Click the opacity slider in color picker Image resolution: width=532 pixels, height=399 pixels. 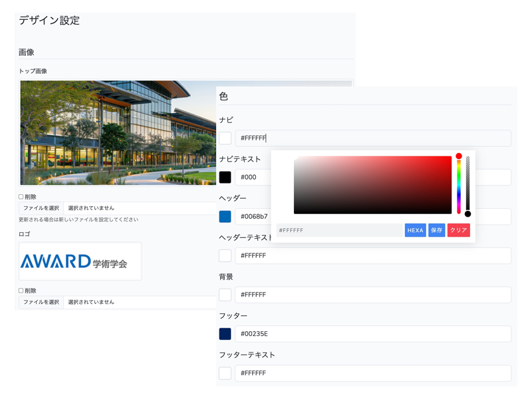tap(467, 185)
